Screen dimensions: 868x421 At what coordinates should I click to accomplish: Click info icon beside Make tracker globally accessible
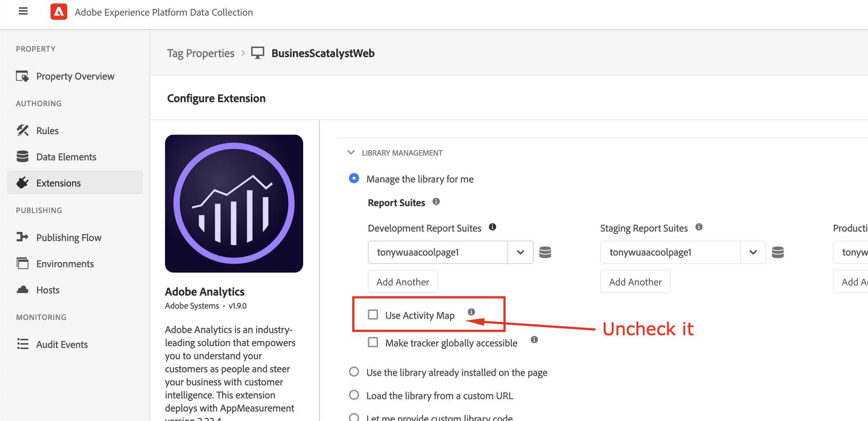(534, 340)
